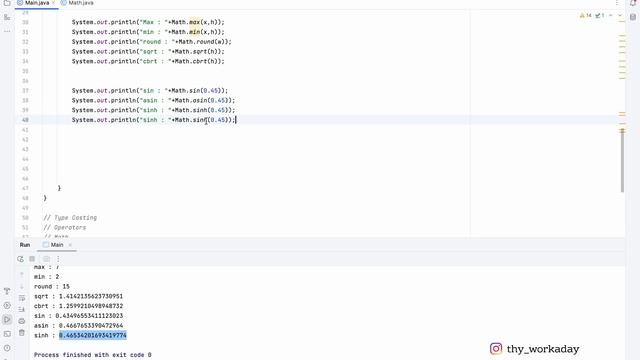Click the highlighted sinh output value 0.46534201693419774
640x360 pixels.
point(93,335)
